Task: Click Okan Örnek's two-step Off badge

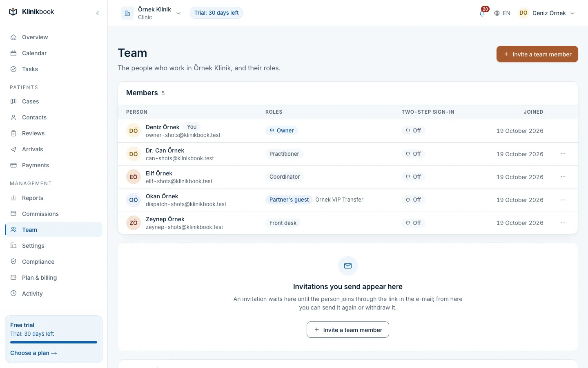Action: tap(413, 200)
